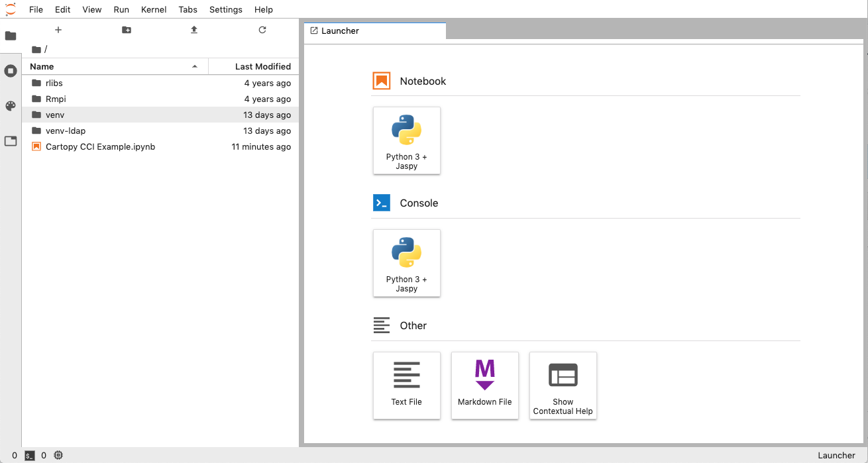Open the Cartopy CCI Example notebook
This screenshot has height=463, width=868.
point(100,146)
